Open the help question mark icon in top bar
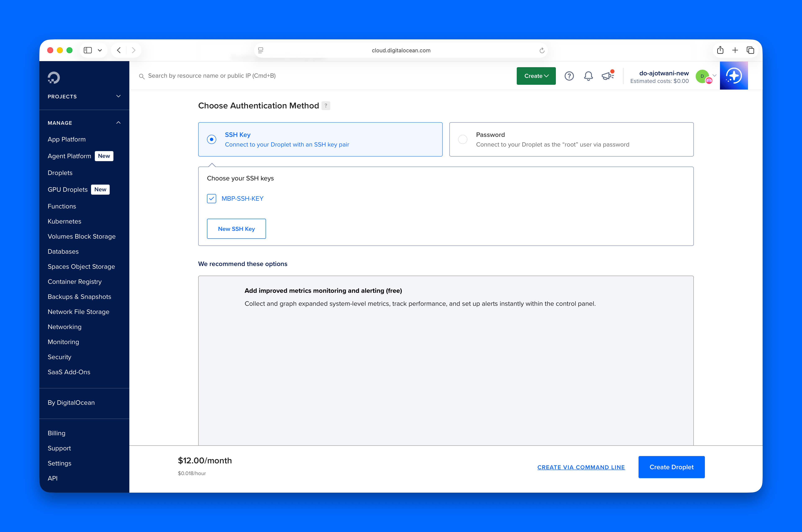The width and height of the screenshot is (802, 532). point(569,76)
